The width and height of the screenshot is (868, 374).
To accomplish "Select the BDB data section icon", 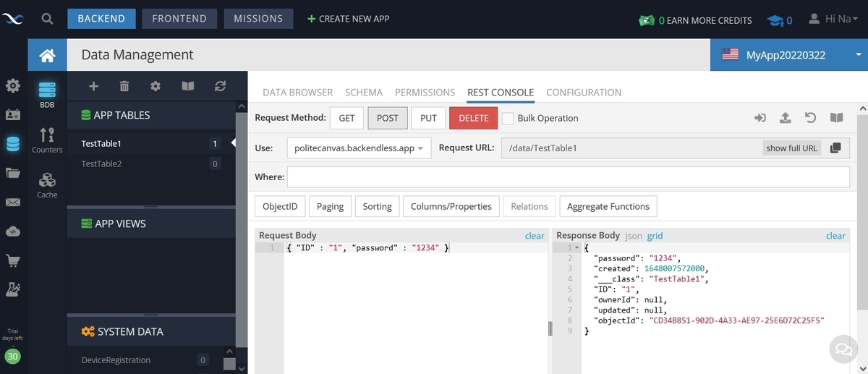I will pyautogui.click(x=47, y=94).
